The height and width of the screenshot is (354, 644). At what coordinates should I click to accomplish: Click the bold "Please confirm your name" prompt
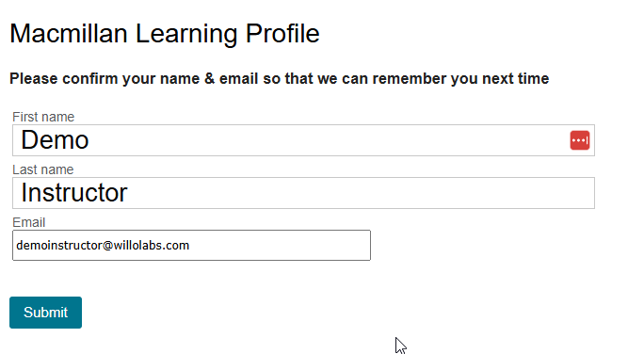click(105, 78)
